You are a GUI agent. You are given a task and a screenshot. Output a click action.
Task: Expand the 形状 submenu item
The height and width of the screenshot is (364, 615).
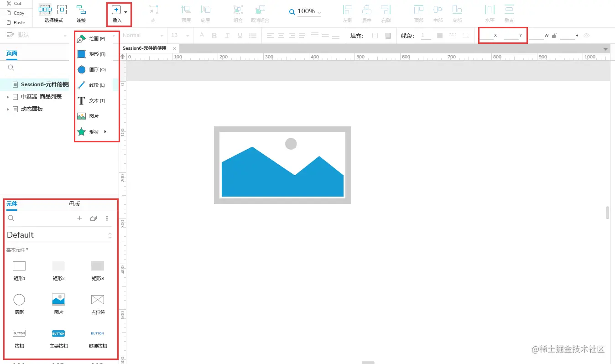(96, 132)
